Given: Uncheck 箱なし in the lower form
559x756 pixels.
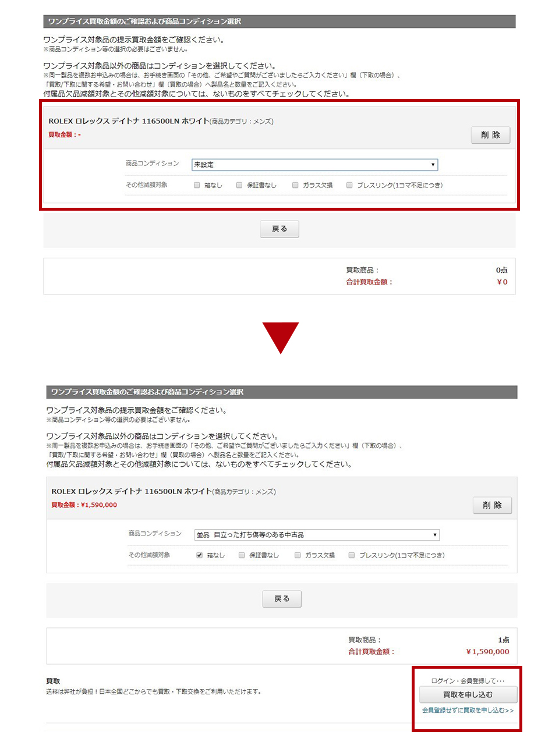Looking at the screenshot, I should [x=199, y=555].
